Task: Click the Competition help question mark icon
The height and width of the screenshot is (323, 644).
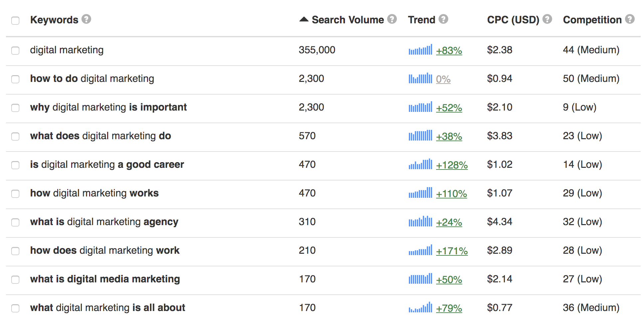Action: click(x=630, y=19)
